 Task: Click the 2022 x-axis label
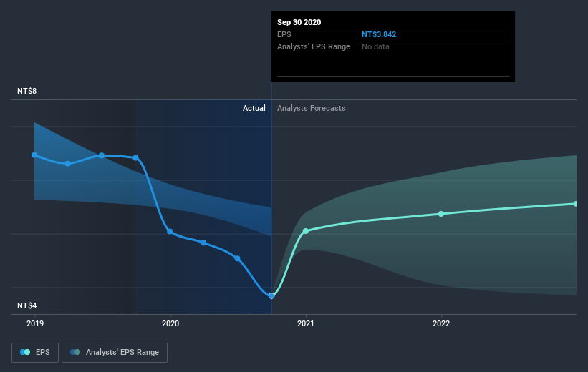tap(441, 323)
